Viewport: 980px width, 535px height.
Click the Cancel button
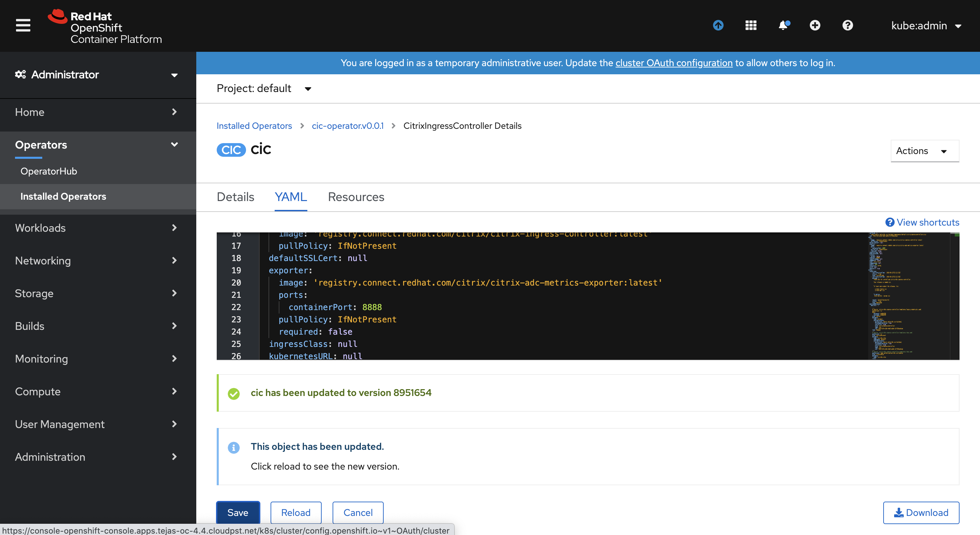pyautogui.click(x=357, y=513)
